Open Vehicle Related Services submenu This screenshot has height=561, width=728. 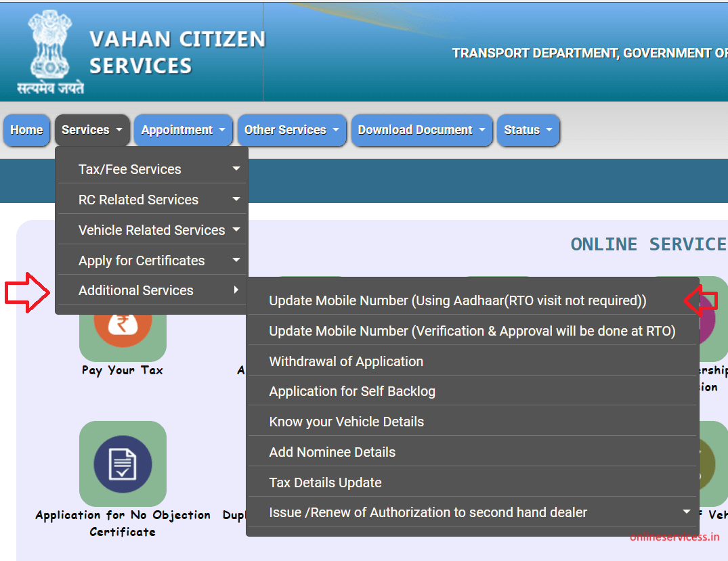(x=152, y=230)
